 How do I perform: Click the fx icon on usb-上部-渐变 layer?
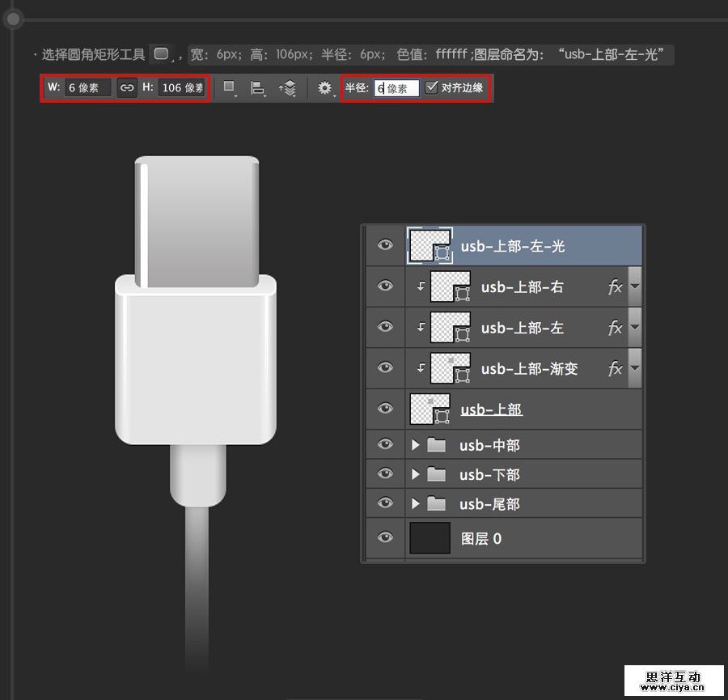pos(616,368)
